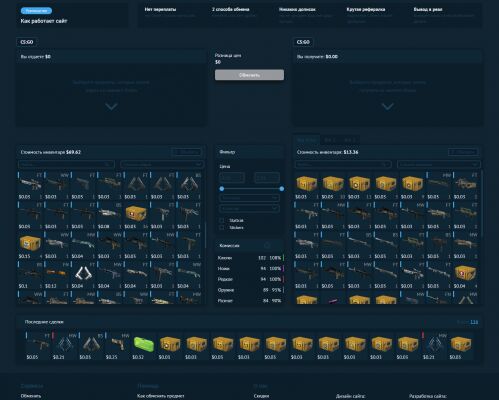Open the MW pistol priced $0.25 in recent deals
The height and width of the screenshot is (400, 499).
coord(118,346)
